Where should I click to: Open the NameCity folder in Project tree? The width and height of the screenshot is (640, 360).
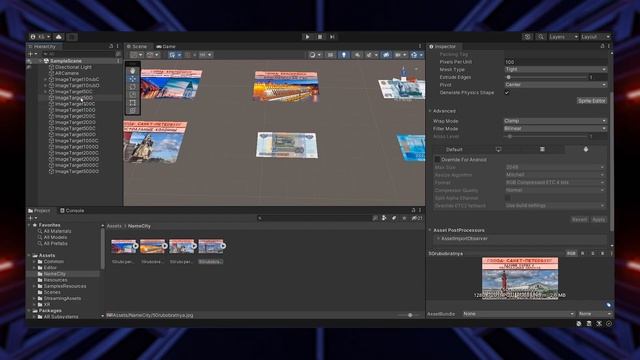[55, 274]
